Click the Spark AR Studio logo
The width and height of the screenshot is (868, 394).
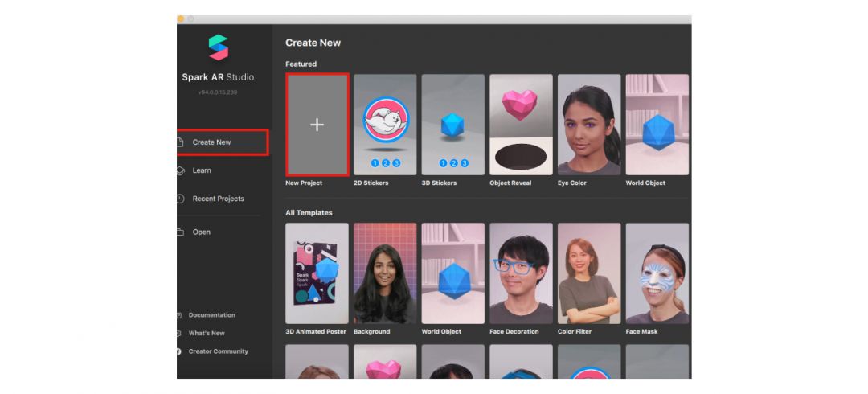point(218,47)
